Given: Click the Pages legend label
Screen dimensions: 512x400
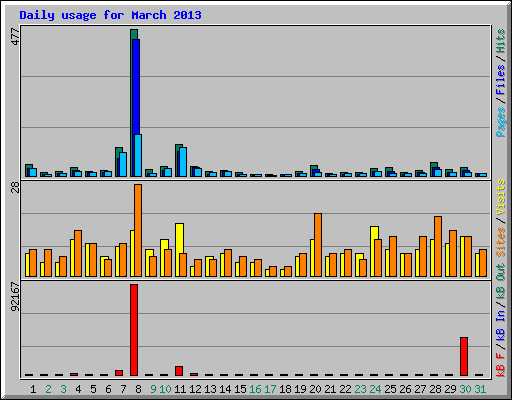Looking at the screenshot, I should tap(501, 122).
